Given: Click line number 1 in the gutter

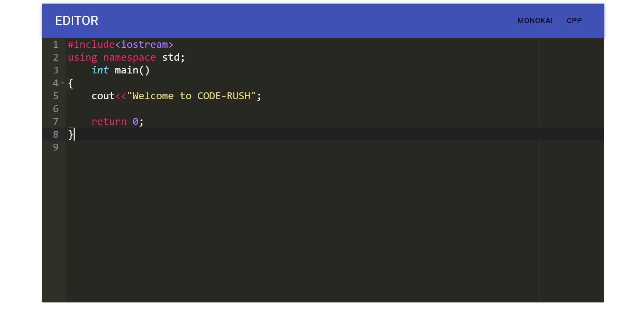Looking at the screenshot, I should 56,45.
